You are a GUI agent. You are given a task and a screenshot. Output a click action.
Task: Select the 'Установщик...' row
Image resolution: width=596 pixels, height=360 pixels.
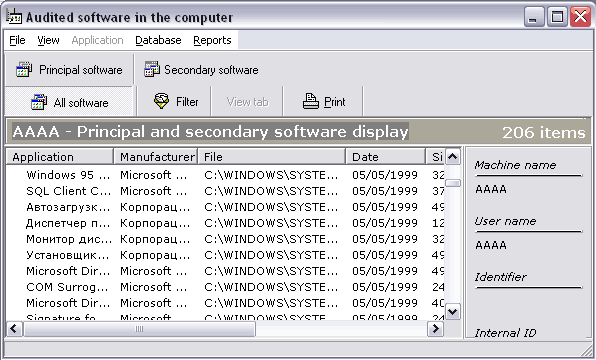tap(225, 255)
